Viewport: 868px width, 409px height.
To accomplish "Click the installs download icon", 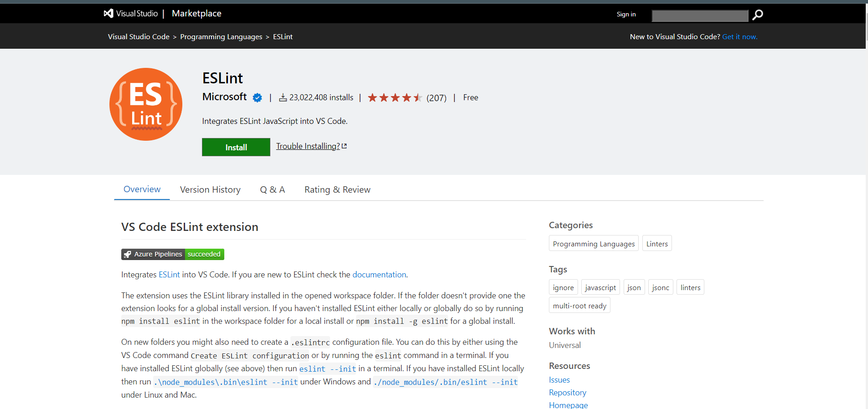I will pos(283,97).
